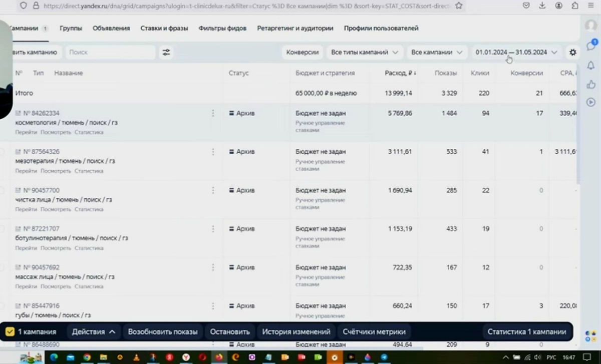Open the chat messages icon with badge
The image size is (601, 364).
tap(591, 46)
